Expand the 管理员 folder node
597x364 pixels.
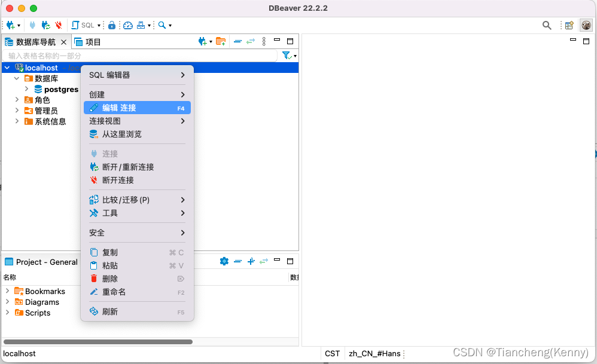click(x=17, y=111)
